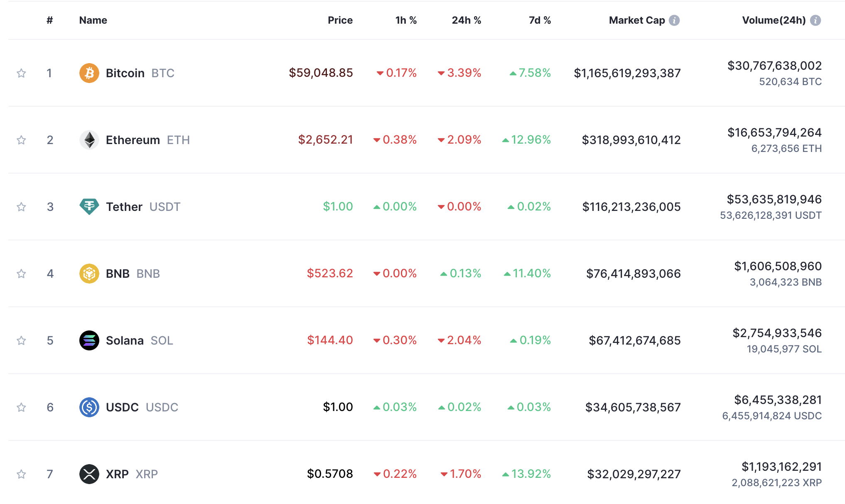This screenshot has width=845, height=504.
Task: Open the Market Cap info icon
Action: (674, 20)
